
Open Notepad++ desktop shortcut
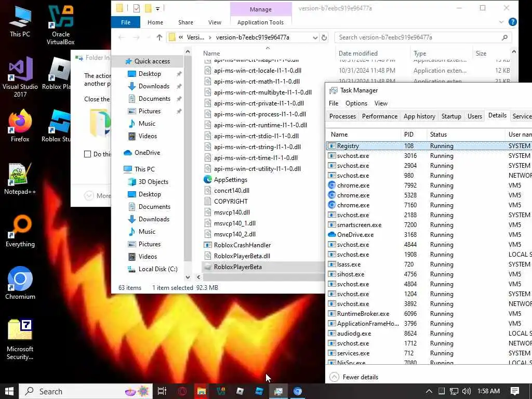click(20, 179)
